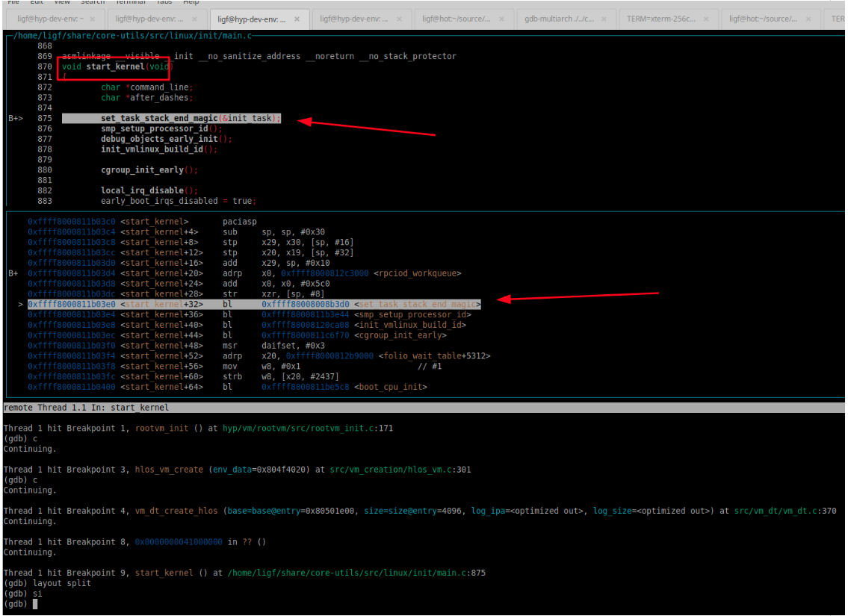Click the 'early_boot_irqs_disabled = true' line
The width and height of the screenshot is (848, 616).
coord(179,201)
